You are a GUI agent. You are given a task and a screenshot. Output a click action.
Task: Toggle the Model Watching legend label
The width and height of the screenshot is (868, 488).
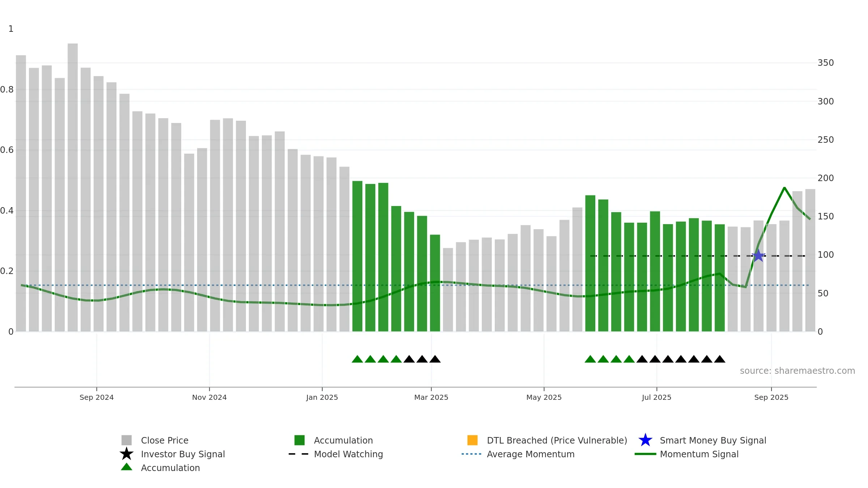pyautogui.click(x=348, y=454)
